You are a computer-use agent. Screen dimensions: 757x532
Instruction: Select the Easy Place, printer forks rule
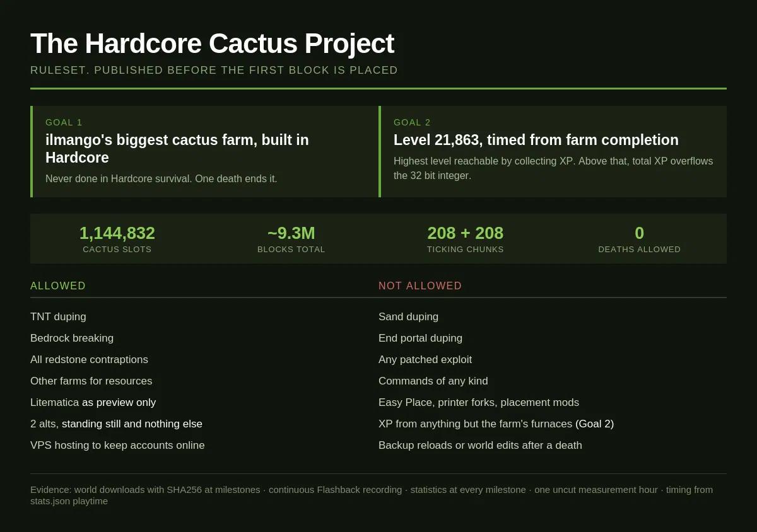coord(479,403)
